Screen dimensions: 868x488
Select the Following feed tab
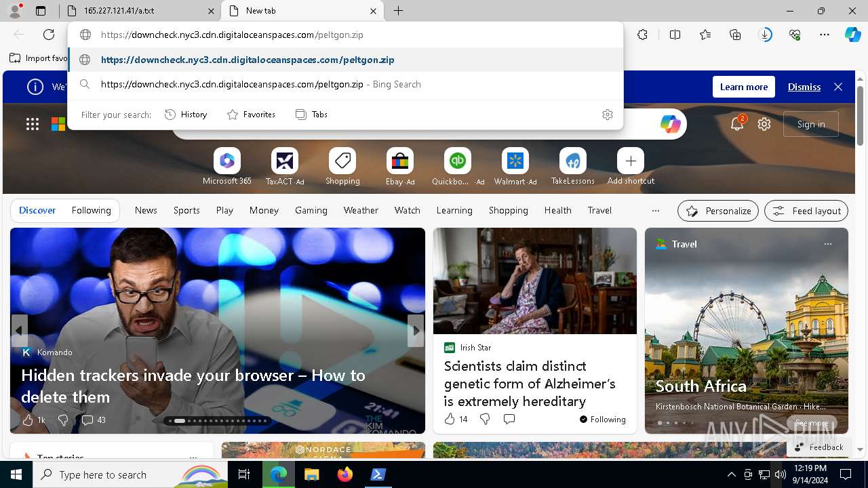click(91, 211)
